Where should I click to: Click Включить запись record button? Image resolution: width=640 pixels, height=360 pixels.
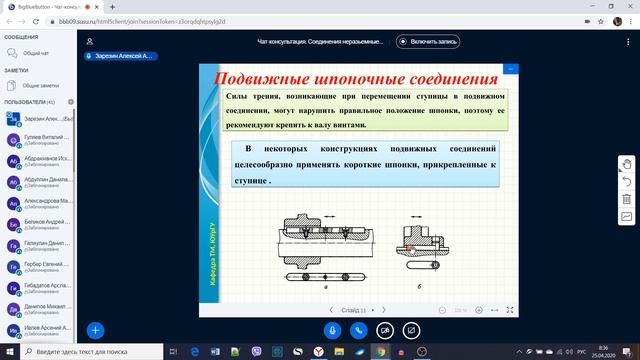pyautogui.click(x=428, y=42)
